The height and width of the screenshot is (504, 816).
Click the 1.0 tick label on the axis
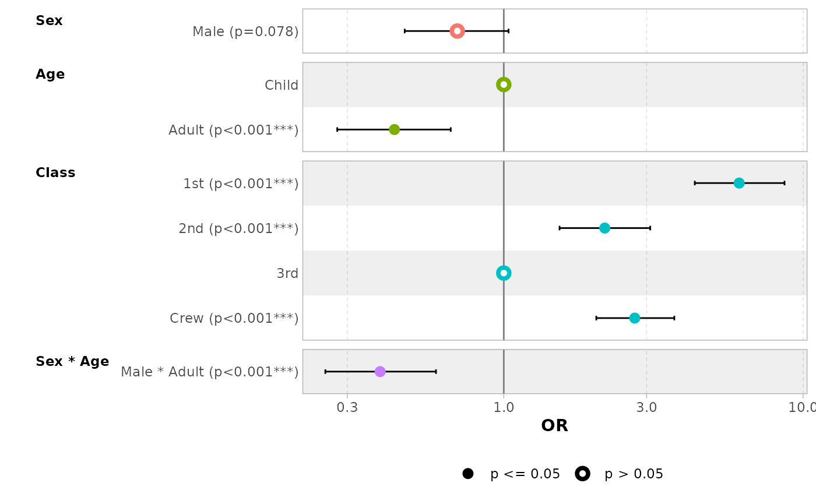[504, 407]
